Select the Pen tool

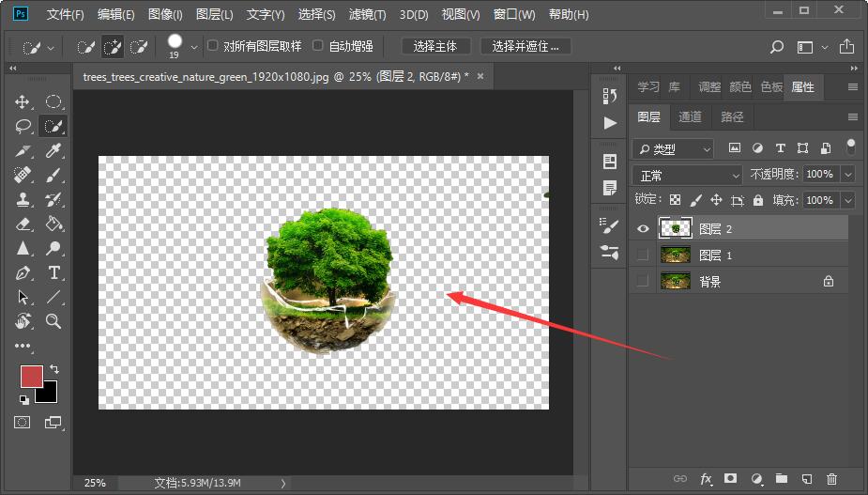coord(23,272)
